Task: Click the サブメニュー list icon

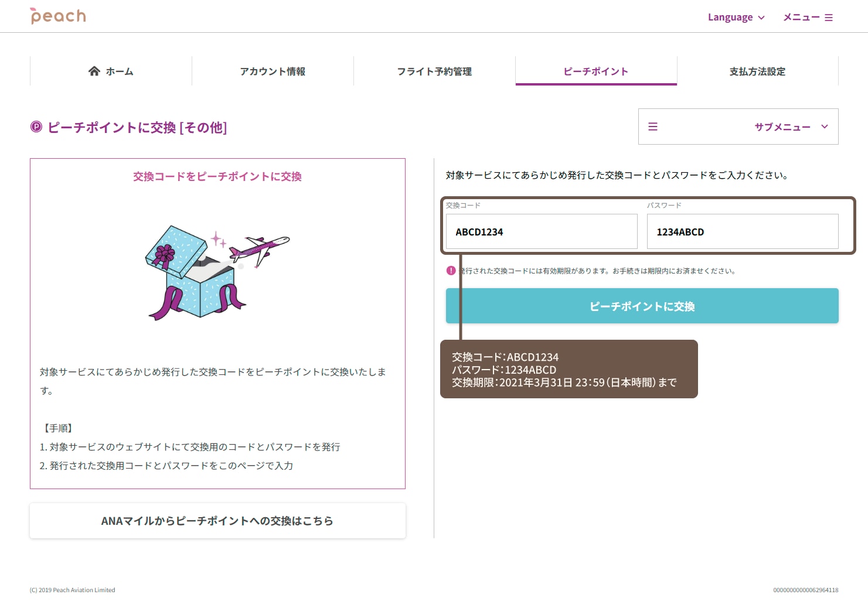Action: [x=653, y=127]
